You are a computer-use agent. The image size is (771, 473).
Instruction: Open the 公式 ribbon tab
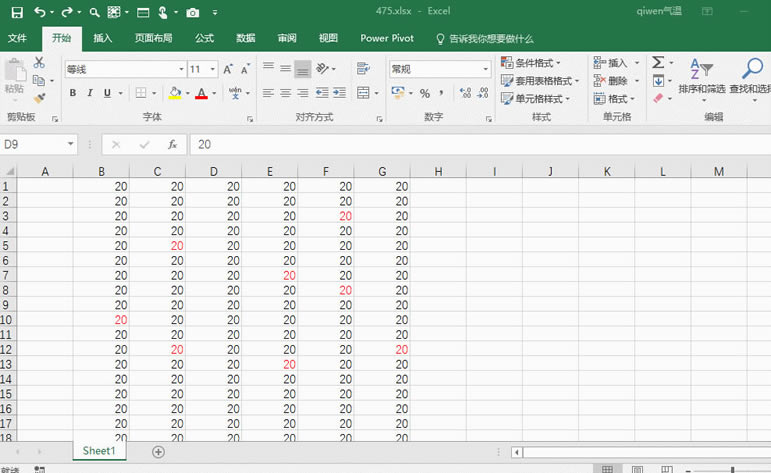click(x=204, y=38)
